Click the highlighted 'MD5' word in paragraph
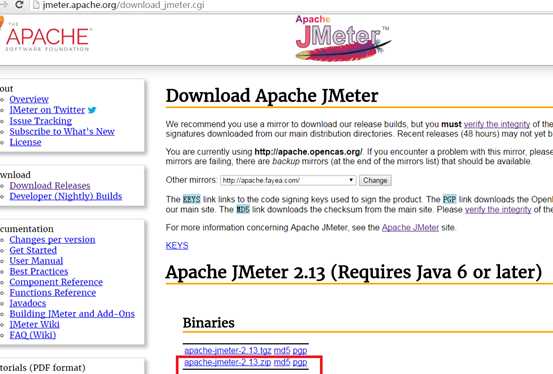 point(243,210)
